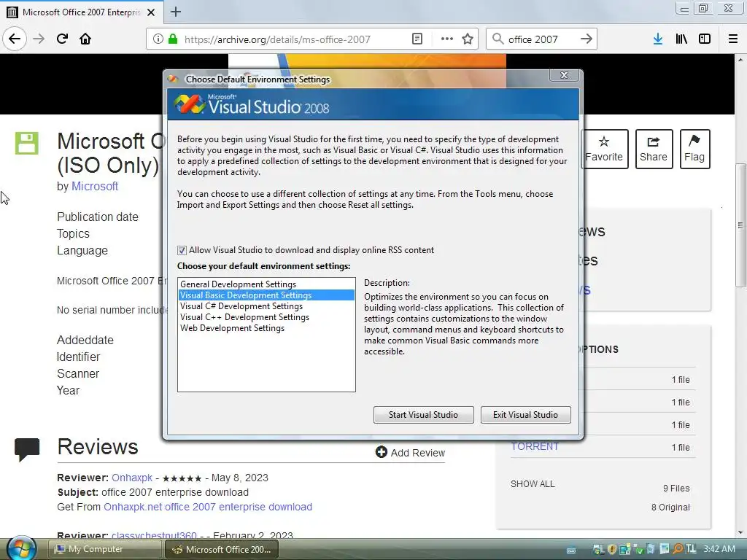The height and width of the screenshot is (560, 747).
Task: Switch to My Computer taskbar item
Action: point(105,549)
